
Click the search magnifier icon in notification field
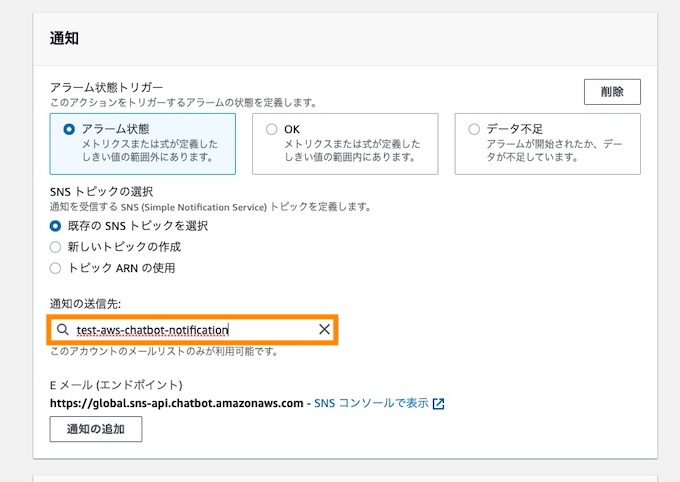coord(63,330)
